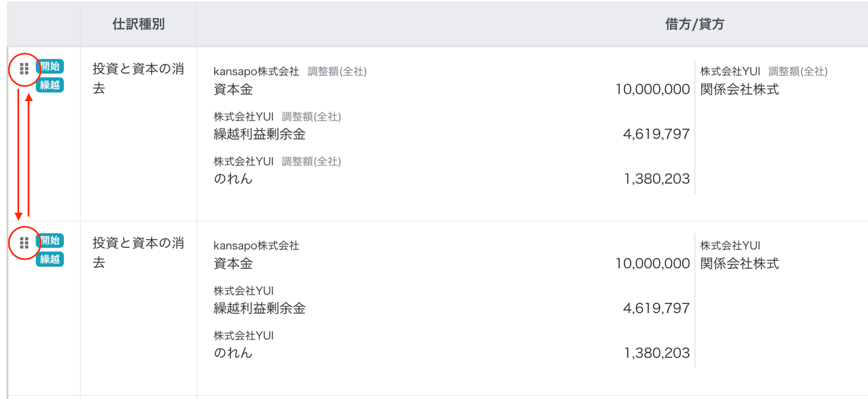This screenshot has height=399, width=868.
Task: Select 投資と資本の消去 in the bottom entry
Action: pos(138,253)
